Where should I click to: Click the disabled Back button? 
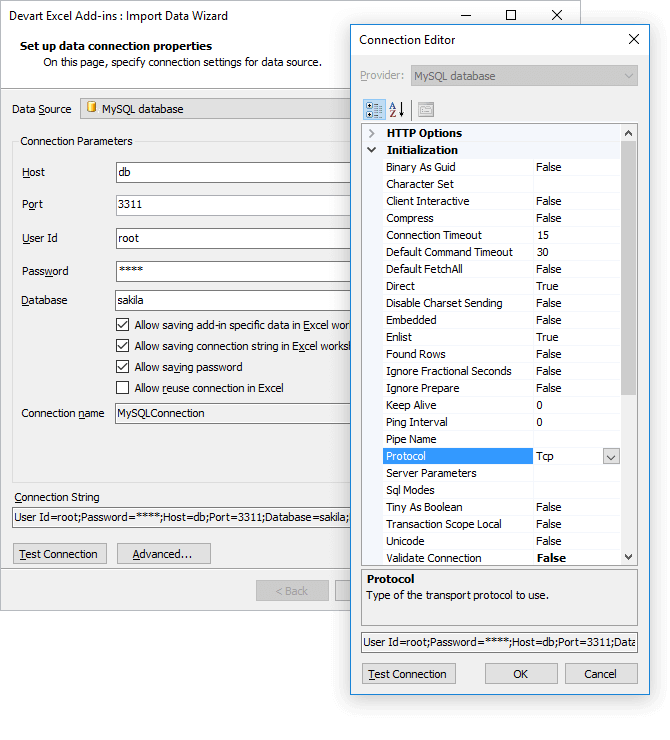[292, 590]
